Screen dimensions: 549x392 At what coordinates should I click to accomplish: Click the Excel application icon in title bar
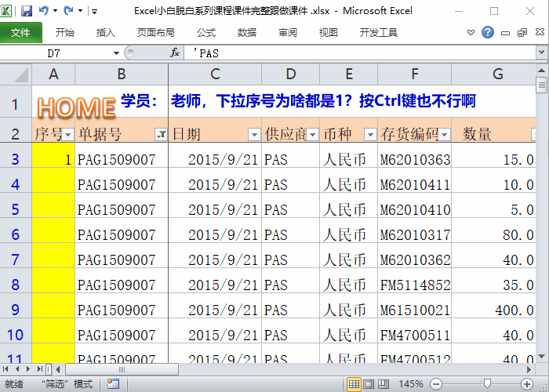(6, 11)
